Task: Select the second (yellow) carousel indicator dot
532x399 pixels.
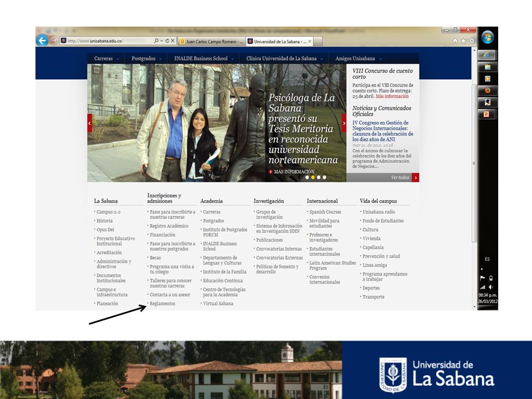Action: (313, 177)
